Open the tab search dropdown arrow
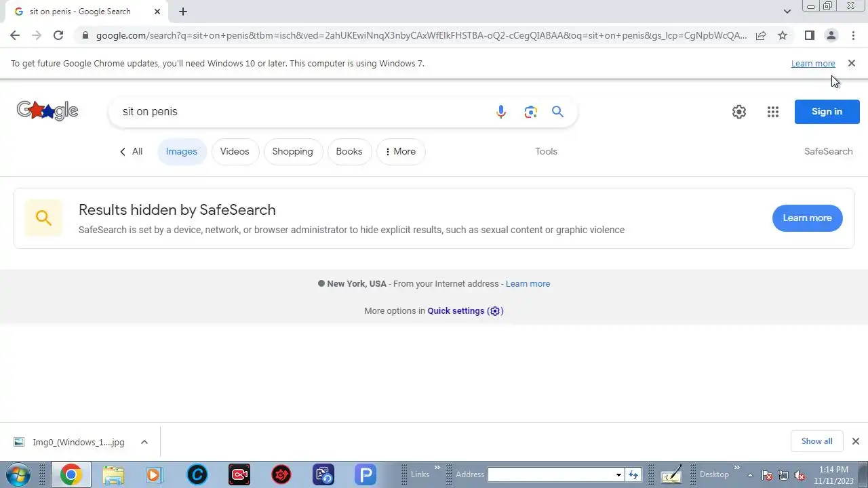This screenshot has width=868, height=488. [x=787, y=12]
